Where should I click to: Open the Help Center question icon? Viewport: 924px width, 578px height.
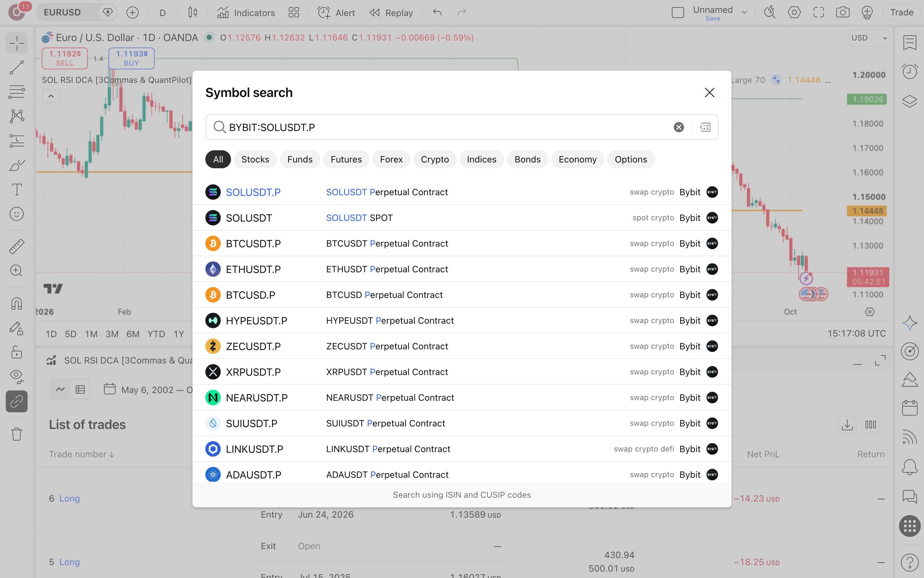910,562
